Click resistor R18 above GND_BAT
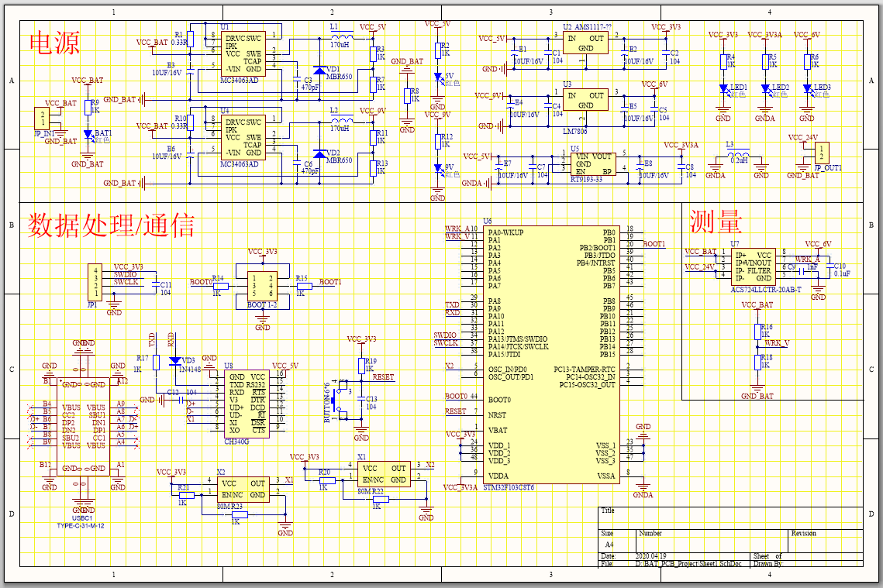Image resolution: width=883 pixels, height=588 pixels. 757,363
